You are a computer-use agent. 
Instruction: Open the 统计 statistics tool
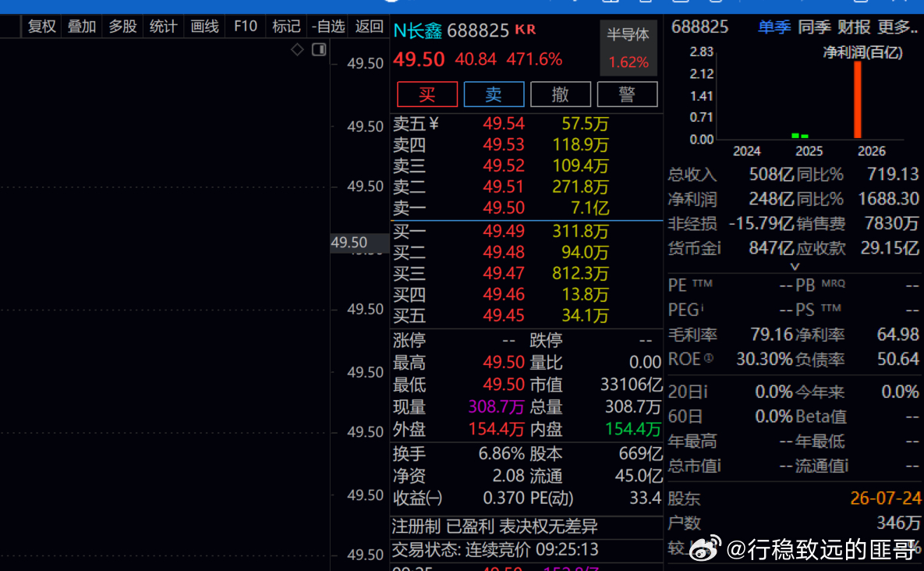pyautogui.click(x=163, y=27)
